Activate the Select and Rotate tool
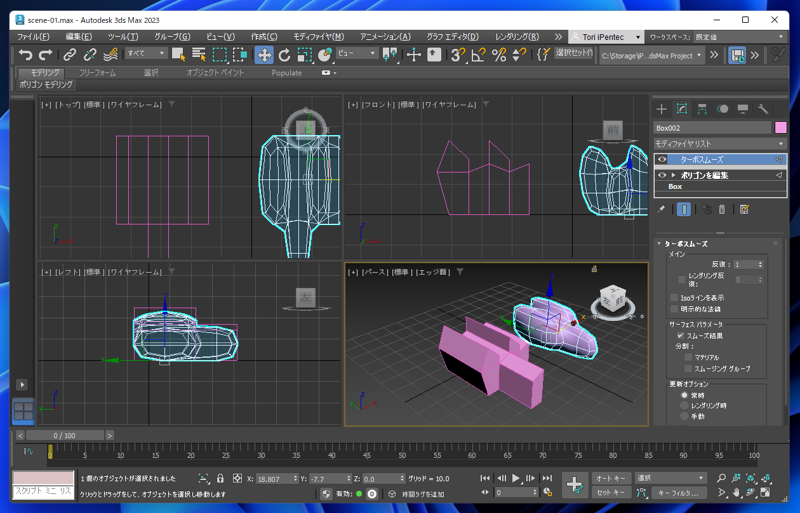The width and height of the screenshot is (800, 513). click(x=284, y=55)
